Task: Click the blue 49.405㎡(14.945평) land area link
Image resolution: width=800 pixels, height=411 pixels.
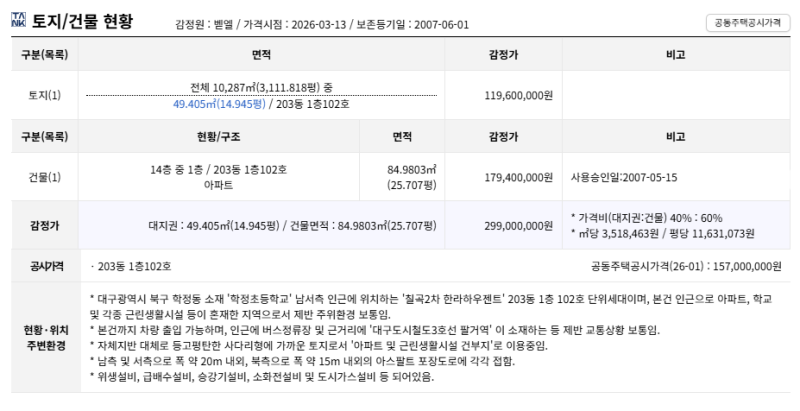Action: pyautogui.click(x=219, y=104)
